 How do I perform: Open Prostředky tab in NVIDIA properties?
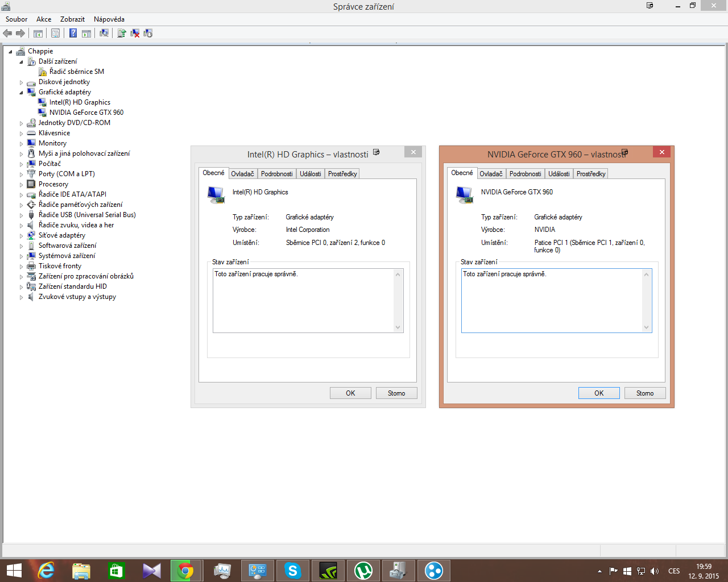tap(591, 174)
